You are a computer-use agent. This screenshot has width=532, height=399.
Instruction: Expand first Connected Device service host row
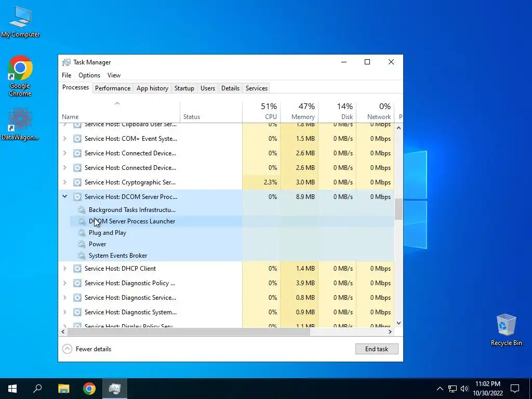65,153
